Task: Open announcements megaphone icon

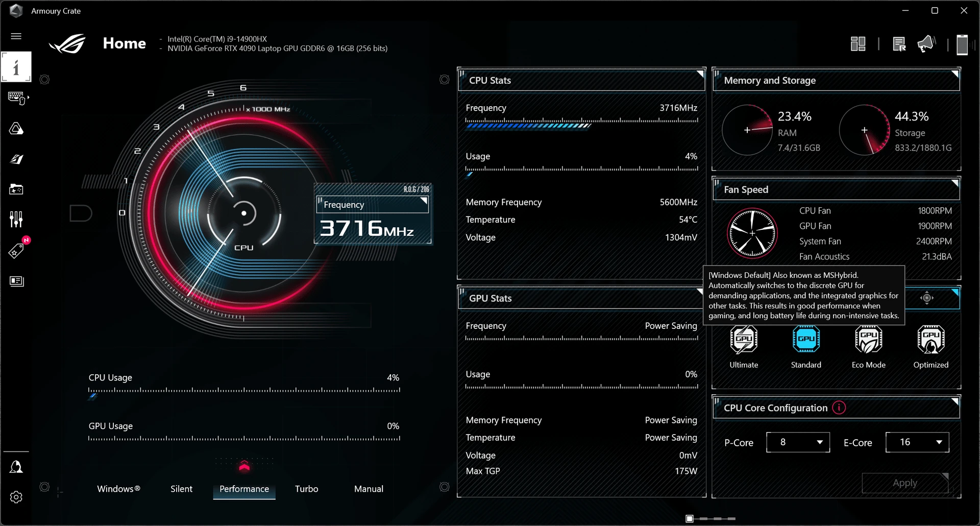Action: (926, 44)
